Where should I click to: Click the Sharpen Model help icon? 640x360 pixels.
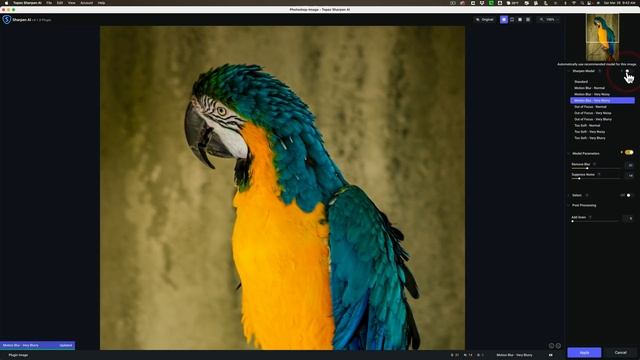tap(600, 71)
